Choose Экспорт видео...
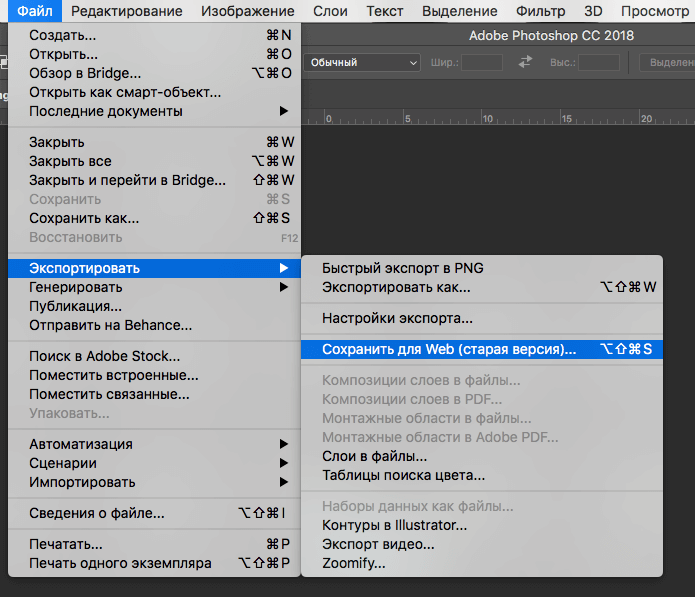 pos(482,544)
